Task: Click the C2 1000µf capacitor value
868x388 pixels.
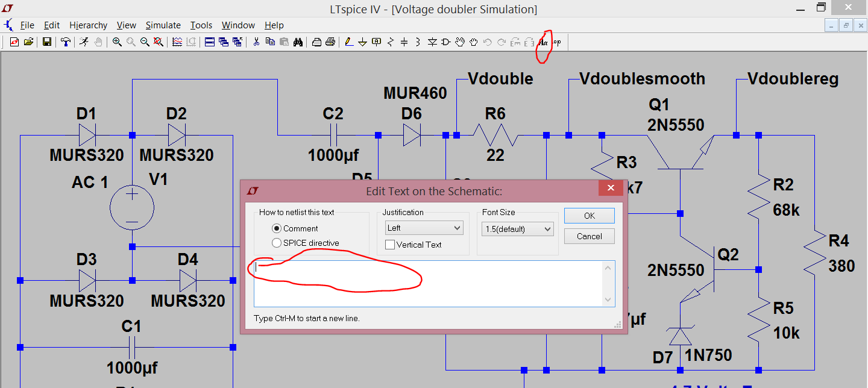Action: 333,155
